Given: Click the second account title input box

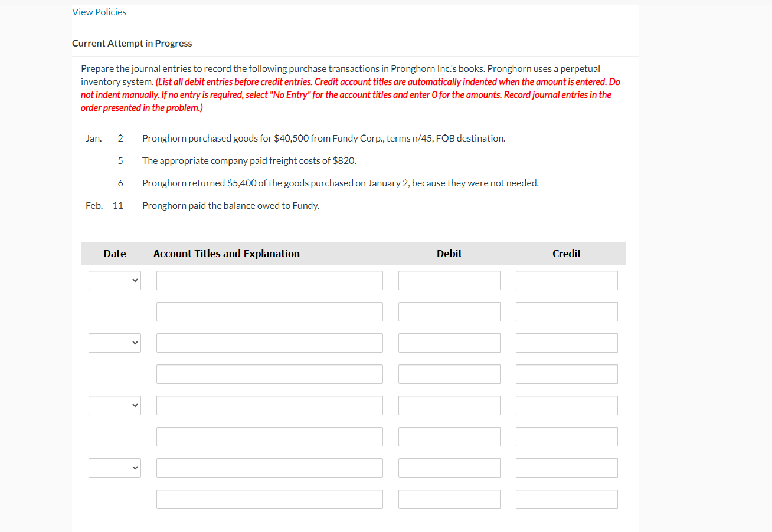Looking at the screenshot, I should 269,311.
